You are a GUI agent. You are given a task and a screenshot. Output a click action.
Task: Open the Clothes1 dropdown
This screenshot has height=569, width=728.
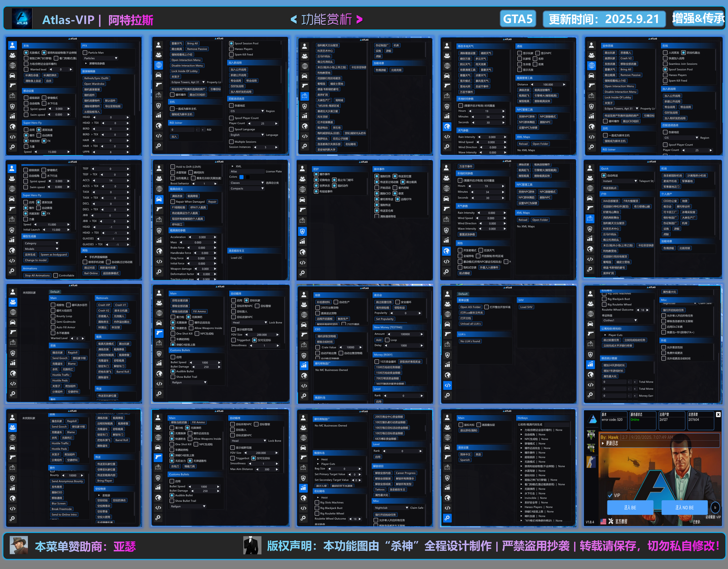[x=620, y=320]
